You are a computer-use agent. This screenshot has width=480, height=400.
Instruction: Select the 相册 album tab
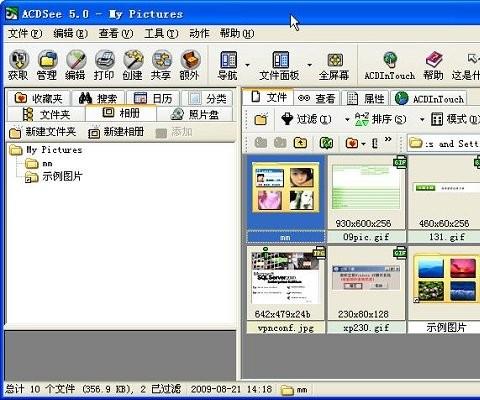point(121,113)
